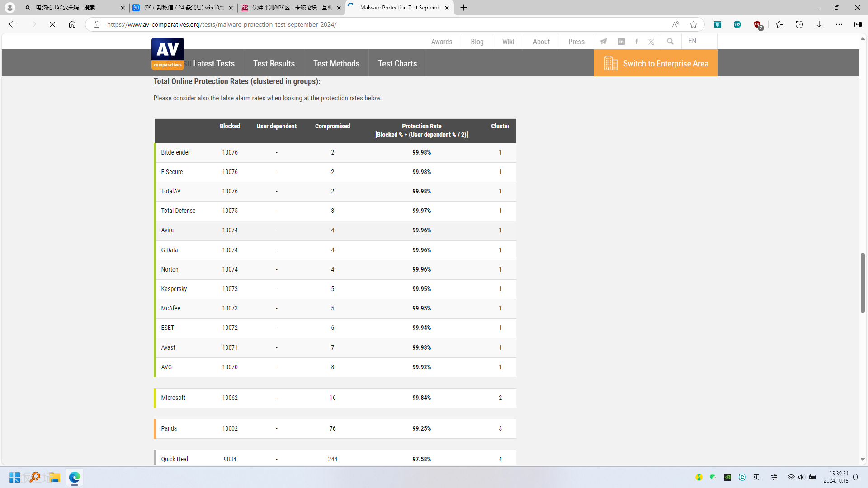The image size is (868, 488).
Task: Open the red shield extension icon
Action: [x=758, y=24]
